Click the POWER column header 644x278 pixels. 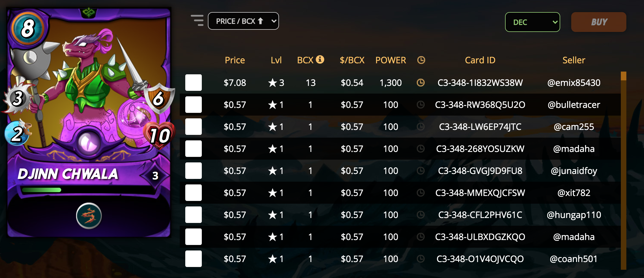(391, 60)
